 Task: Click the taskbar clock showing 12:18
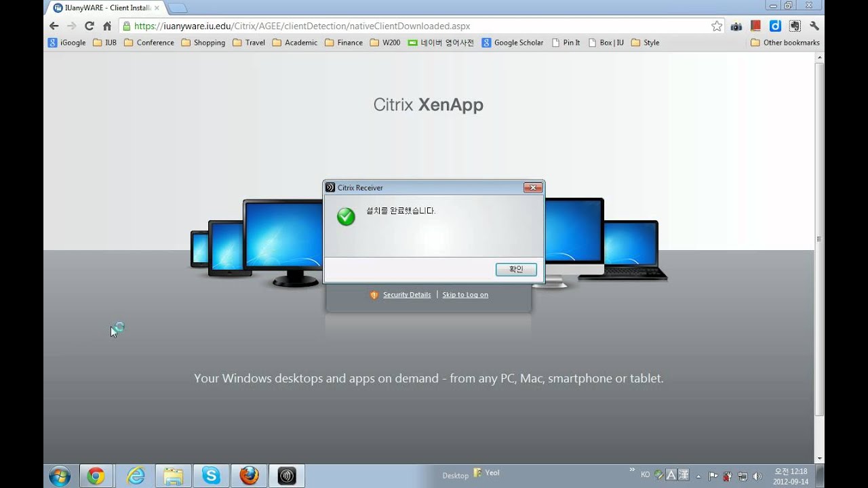point(791,476)
